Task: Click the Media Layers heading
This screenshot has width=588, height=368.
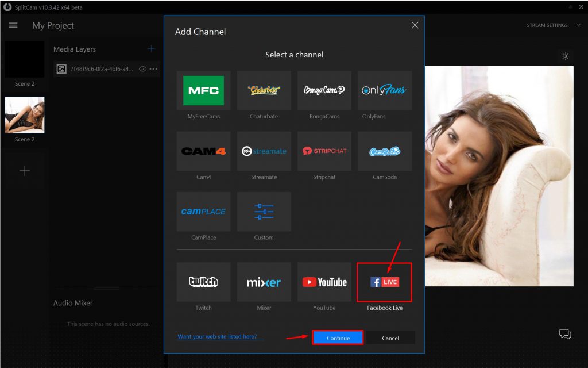Action: 74,49
